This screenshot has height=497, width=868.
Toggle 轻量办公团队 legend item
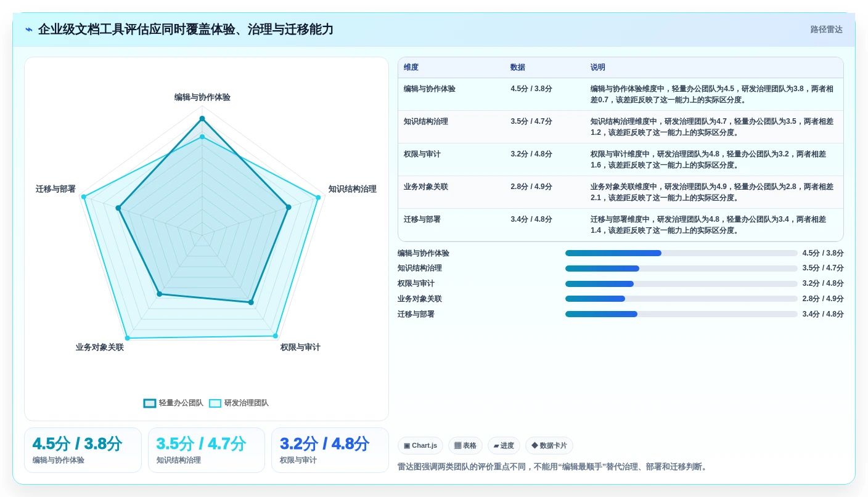(173, 403)
